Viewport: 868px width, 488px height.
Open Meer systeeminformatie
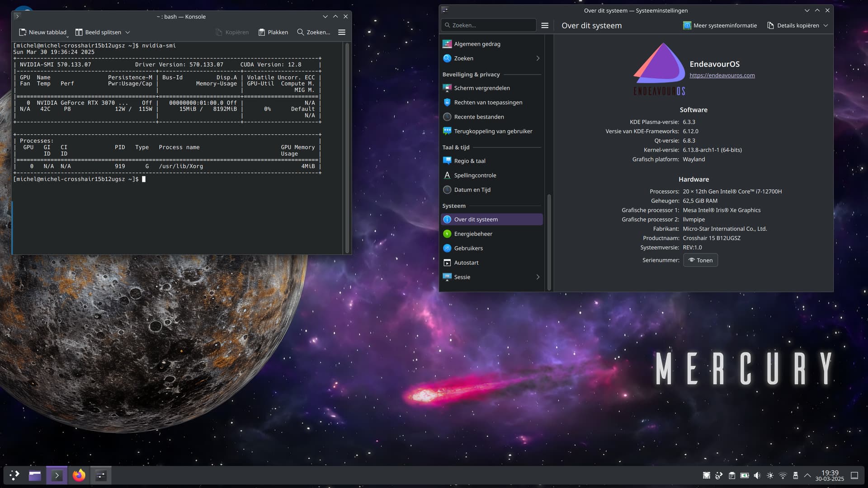720,25
